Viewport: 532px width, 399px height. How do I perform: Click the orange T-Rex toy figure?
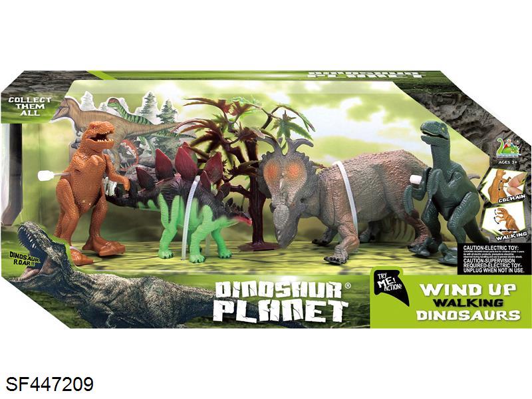pyautogui.click(x=89, y=192)
